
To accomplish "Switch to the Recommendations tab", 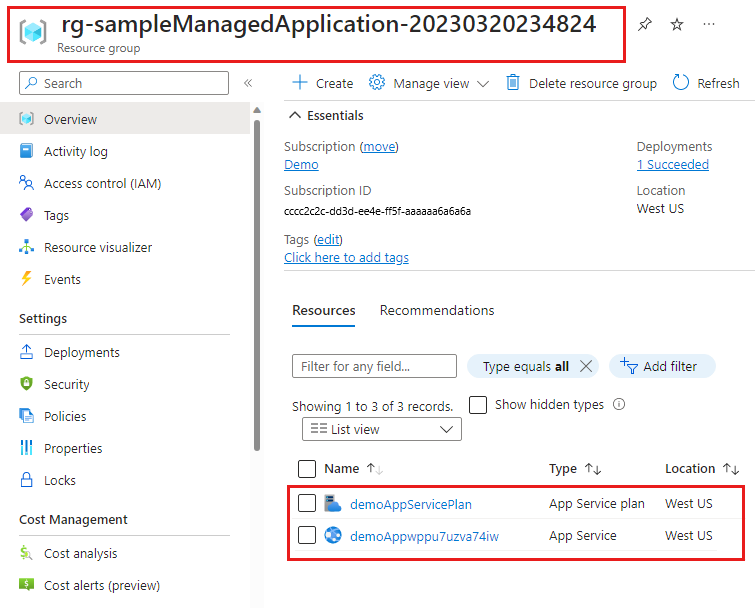I will (x=437, y=311).
